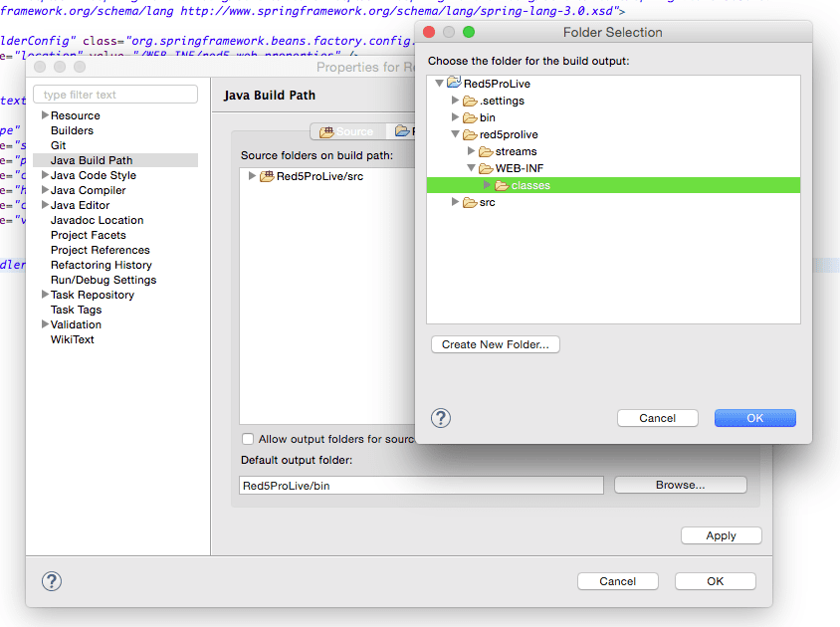
Task: Click the Red5ProLive/src source package icon
Action: [268, 176]
